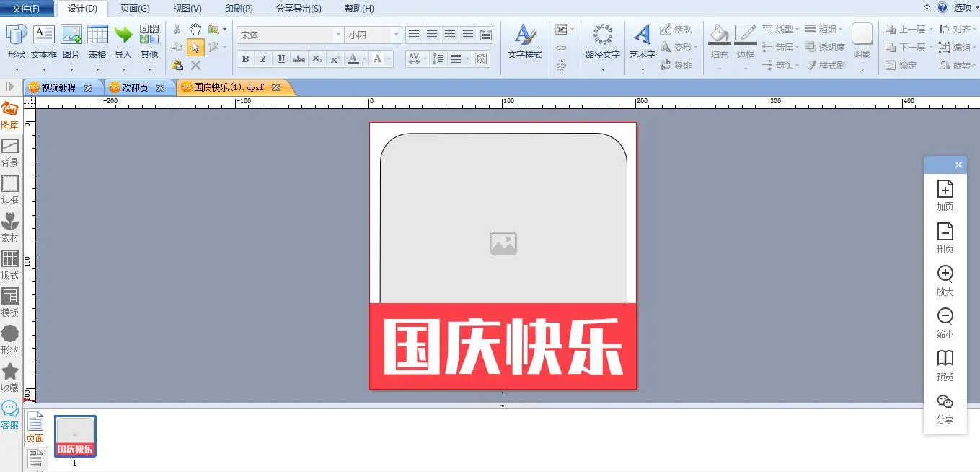Image resolution: width=980 pixels, height=472 pixels.
Task: Open the 宋体 font name dropdown
Action: [338, 35]
